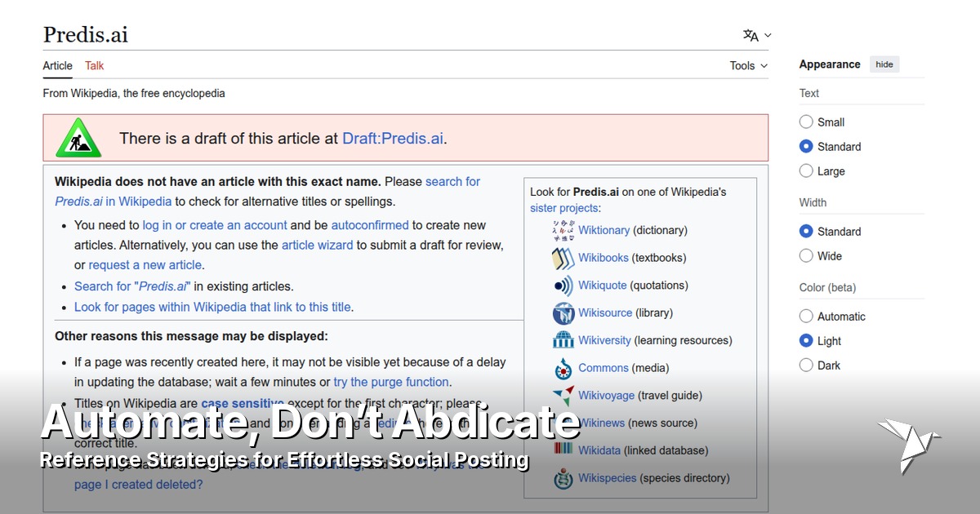This screenshot has height=514, width=980.
Task: Open the autoconfirmed link
Action: coord(370,225)
